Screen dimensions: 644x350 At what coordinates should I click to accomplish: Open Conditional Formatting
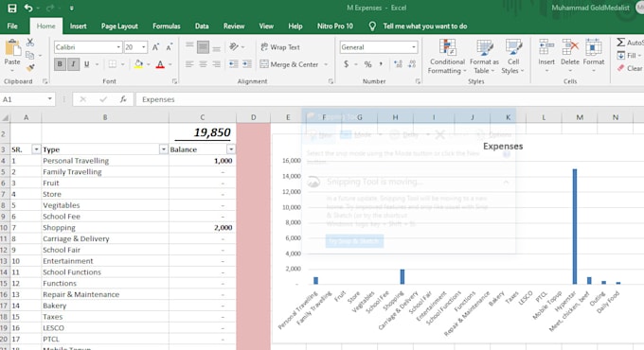[447, 57]
